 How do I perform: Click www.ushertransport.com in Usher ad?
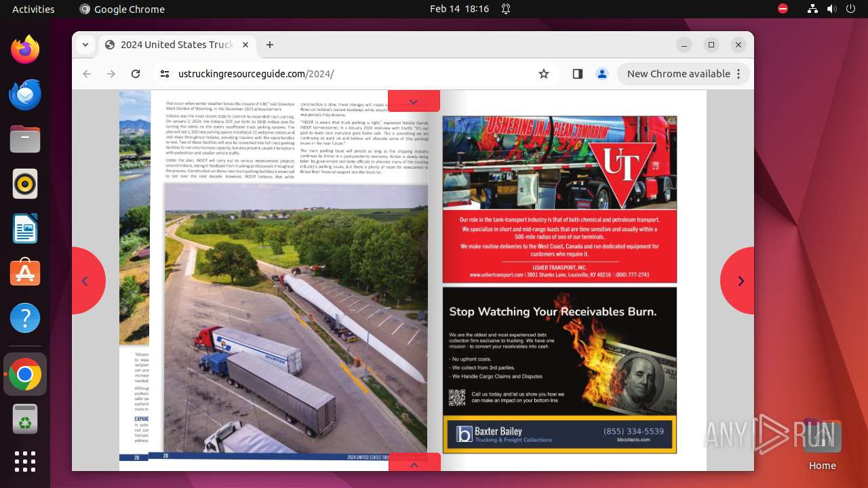coord(496,275)
